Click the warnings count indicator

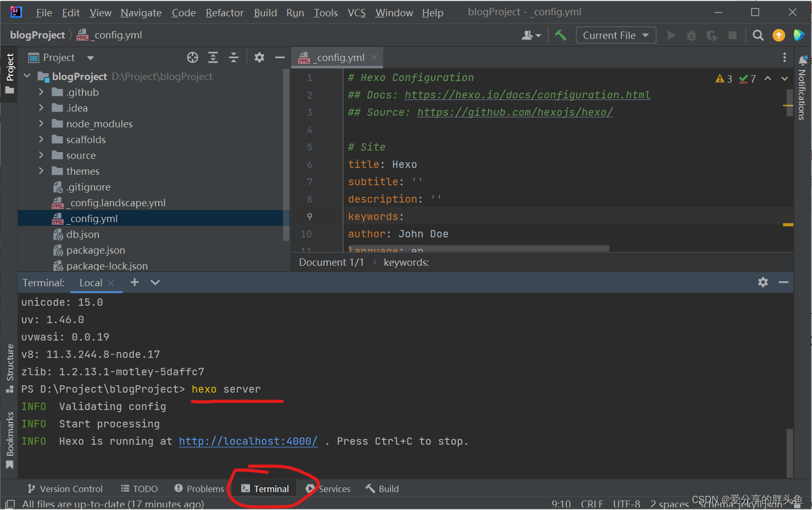(724, 79)
